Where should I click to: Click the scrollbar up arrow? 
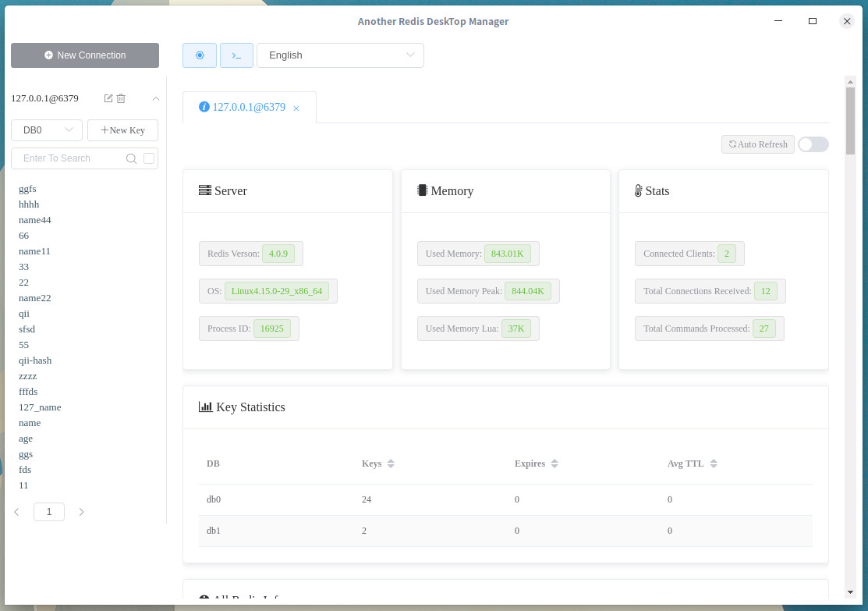point(850,81)
